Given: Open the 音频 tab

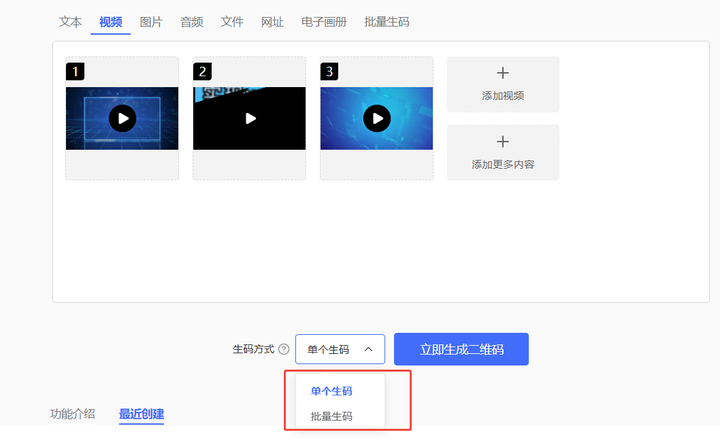Looking at the screenshot, I should pyautogui.click(x=192, y=21).
